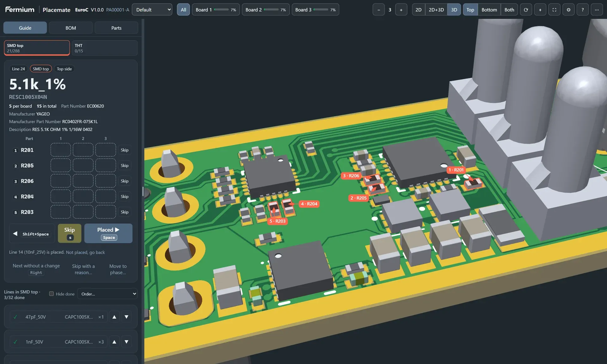Image resolution: width=607 pixels, height=364 pixels.
Task: Select Board 2 filter
Action: point(266,10)
